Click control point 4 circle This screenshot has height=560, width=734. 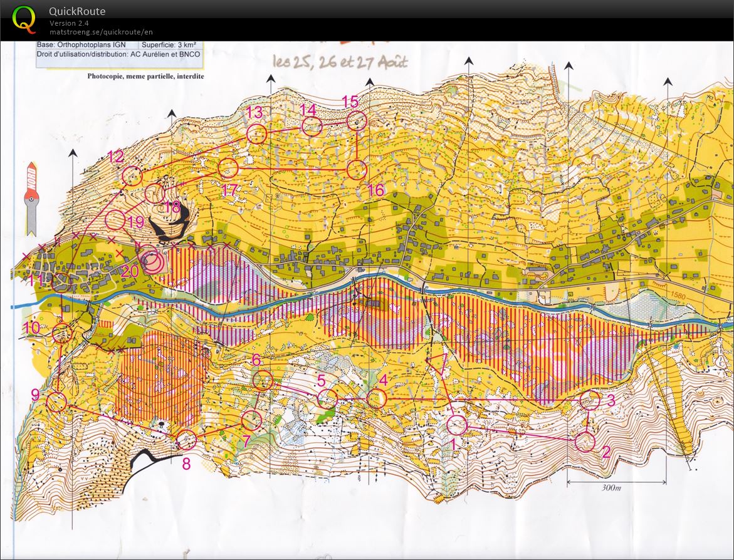[376, 398]
